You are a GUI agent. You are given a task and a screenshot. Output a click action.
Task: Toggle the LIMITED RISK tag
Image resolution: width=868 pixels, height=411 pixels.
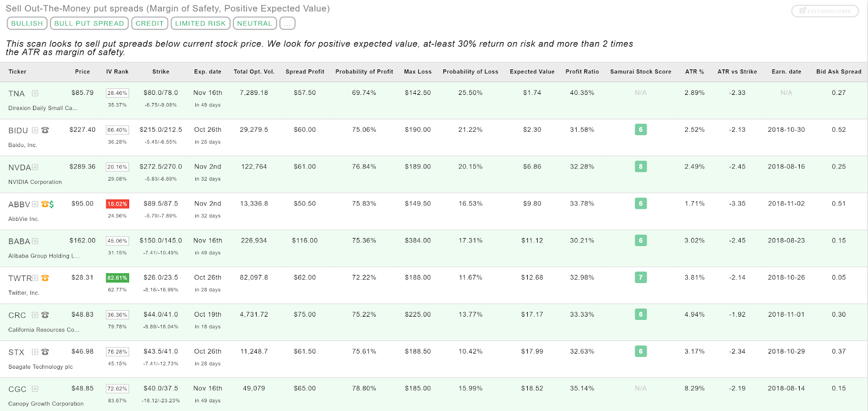pyautogui.click(x=200, y=23)
